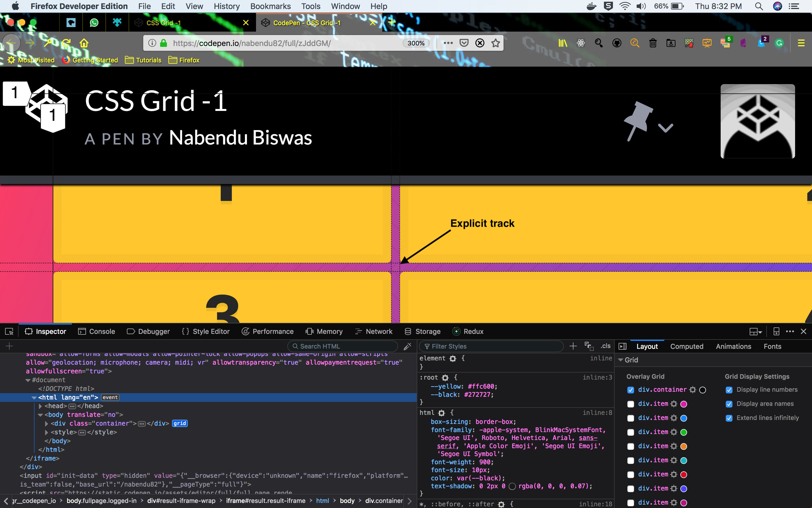This screenshot has height=508, width=812.
Task: Click the red swatch next to div.item
Action: (683, 475)
